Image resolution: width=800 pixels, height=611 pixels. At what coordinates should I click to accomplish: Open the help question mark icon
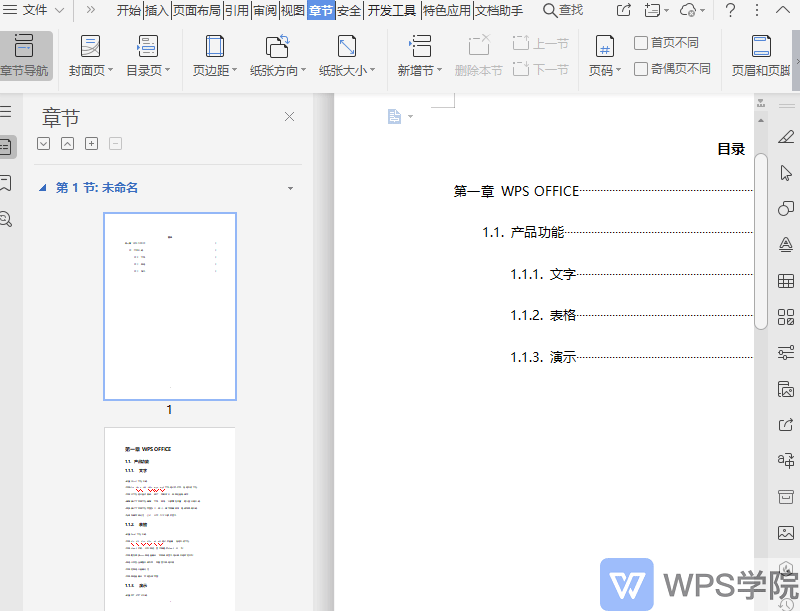731,10
